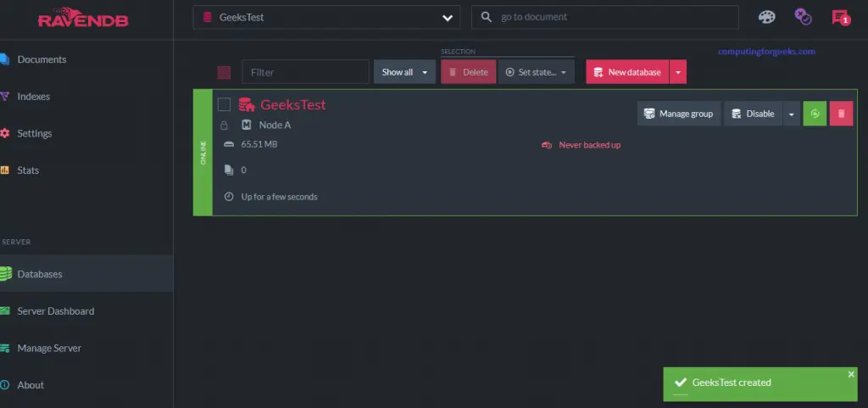868x408 pixels.
Task: Select all databases checkbox in toolbar
Action: pyautogui.click(x=224, y=72)
